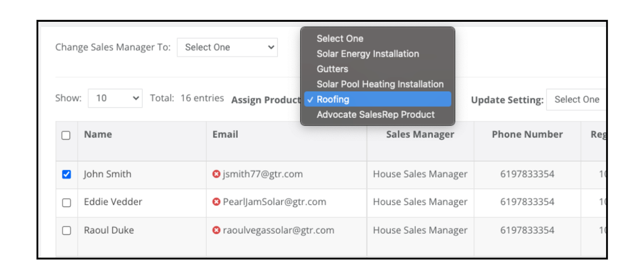Viewport: 644px width, 279px height.
Task: Sort by the Email column header
Action: pos(225,134)
